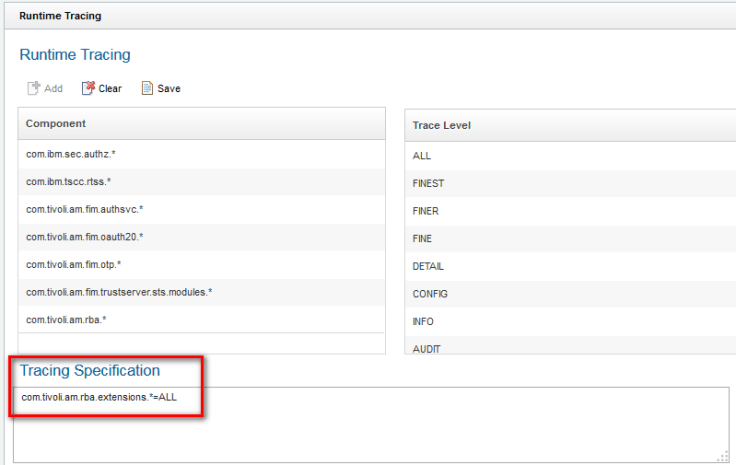Click the Clear icon with red X
The height and width of the screenshot is (465, 736).
(x=88, y=88)
